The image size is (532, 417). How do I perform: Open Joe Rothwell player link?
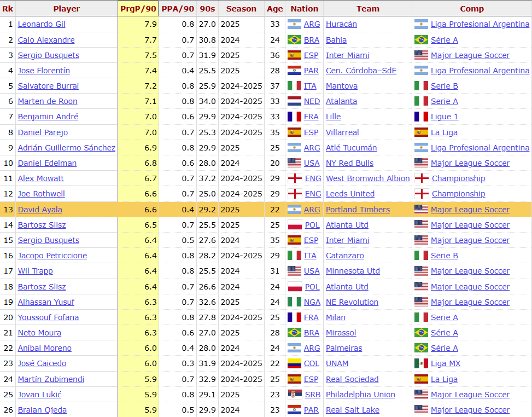(x=42, y=194)
